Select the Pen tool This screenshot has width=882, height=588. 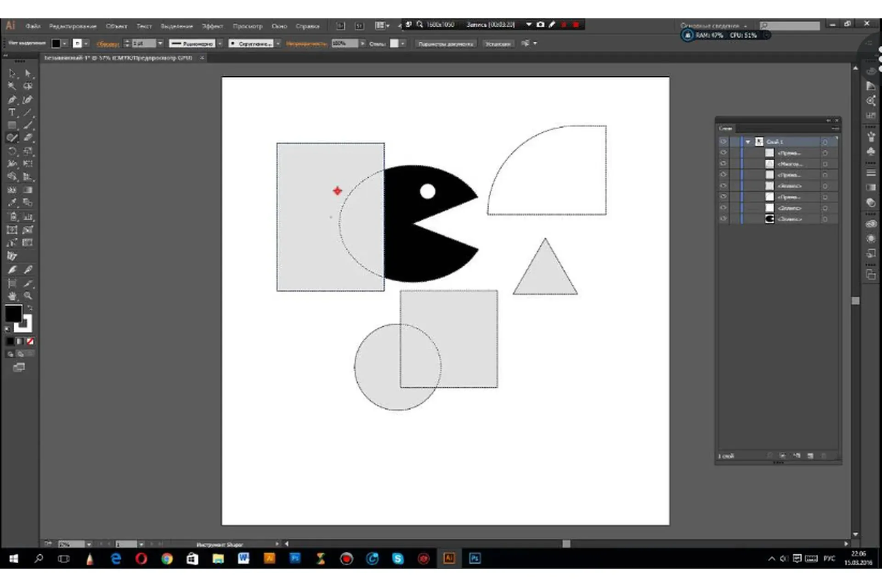pos(12,100)
